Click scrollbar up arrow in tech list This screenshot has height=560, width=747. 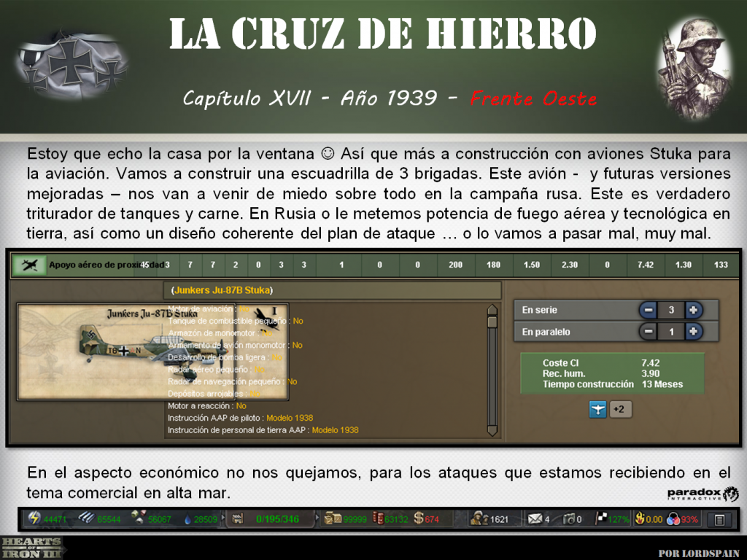(x=492, y=310)
